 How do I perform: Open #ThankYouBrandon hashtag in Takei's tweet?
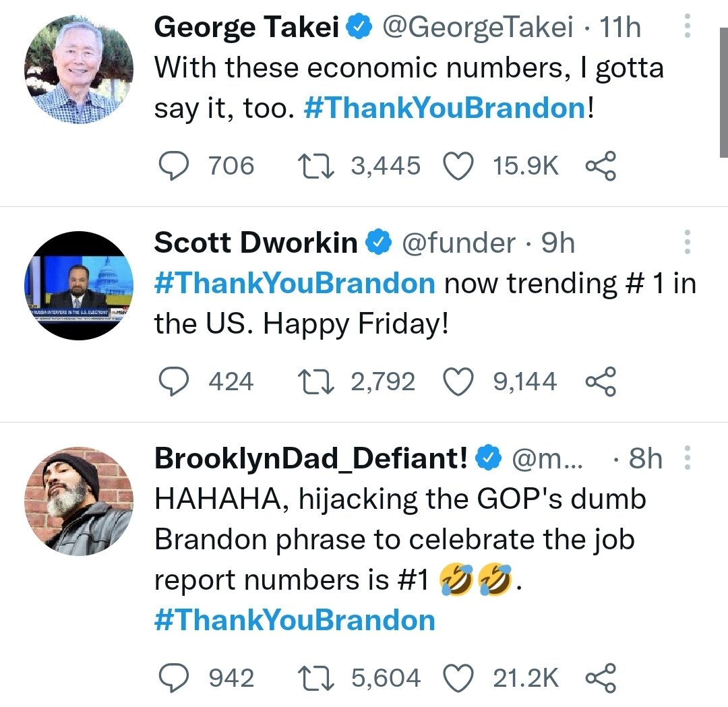click(x=445, y=109)
